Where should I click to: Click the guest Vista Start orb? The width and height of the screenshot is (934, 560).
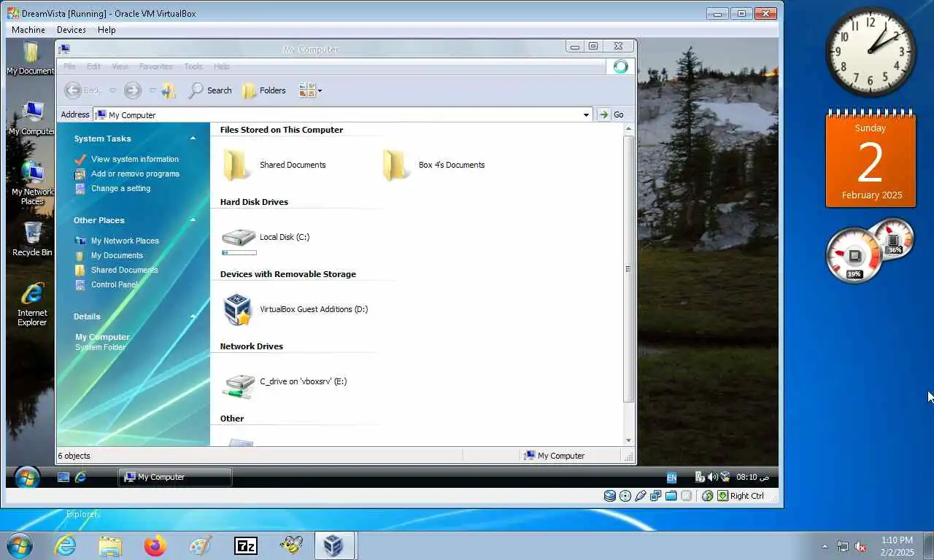point(27,478)
